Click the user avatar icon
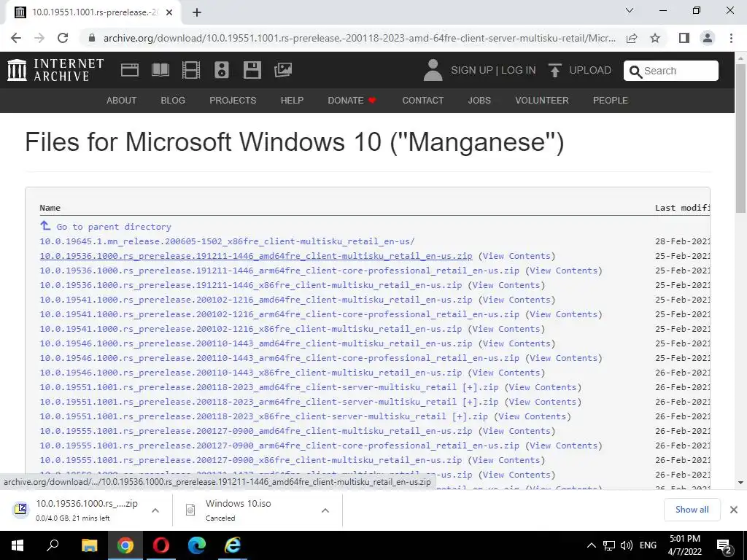Image resolution: width=747 pixels, height=560 pixels. pyautogui.click(x=433, y=70)
